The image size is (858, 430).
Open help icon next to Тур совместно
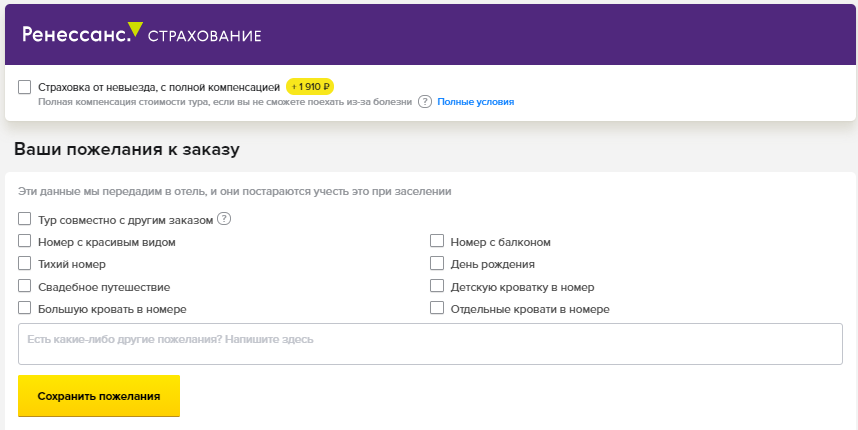pyautogui.click(x=224, y=219)
